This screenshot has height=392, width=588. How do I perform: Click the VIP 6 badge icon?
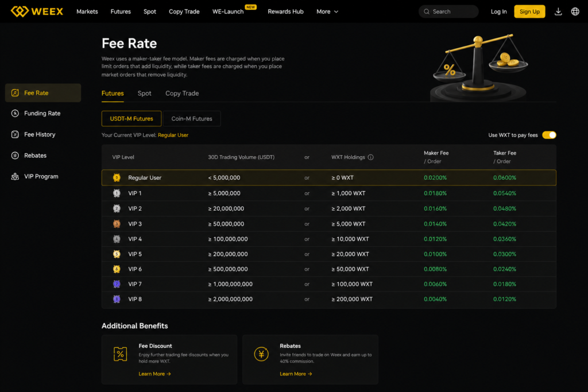pyautogui.click(x=117, y=269)
